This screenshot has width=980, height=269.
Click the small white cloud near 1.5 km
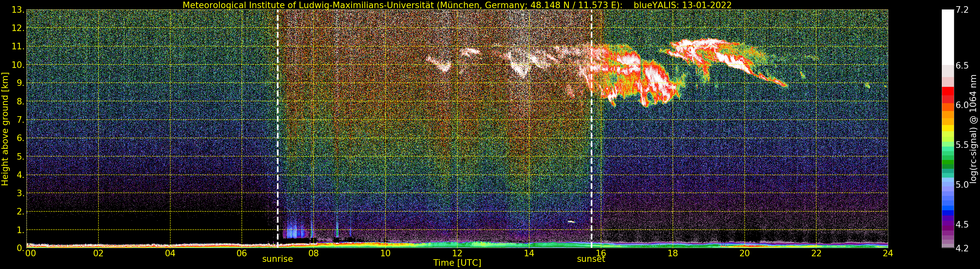571,221
